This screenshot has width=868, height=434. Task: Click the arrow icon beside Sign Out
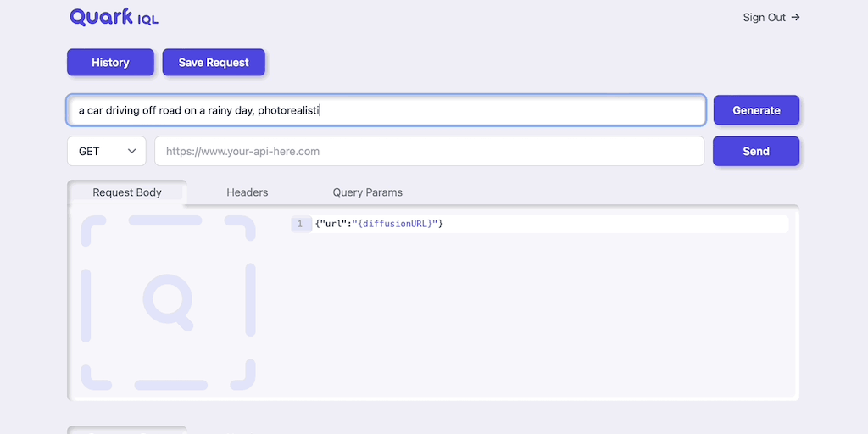795,17
